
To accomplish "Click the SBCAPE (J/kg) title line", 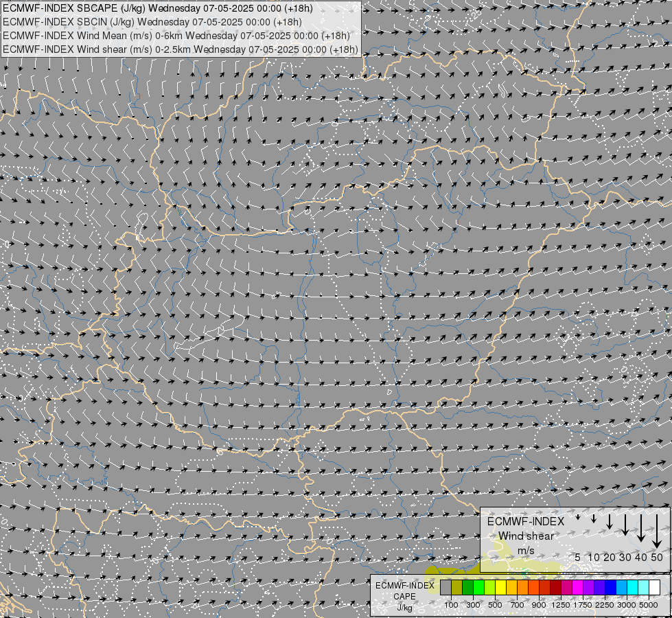I will point(158,8).
